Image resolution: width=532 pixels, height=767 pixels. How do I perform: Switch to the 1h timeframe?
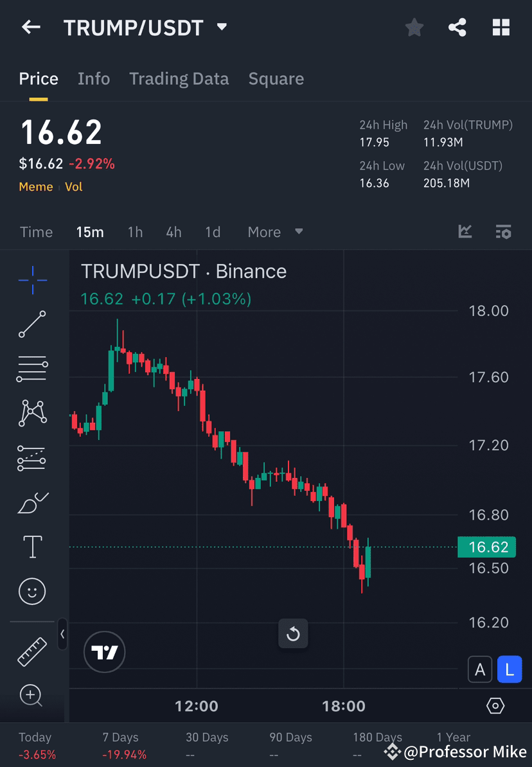[135, 232]
